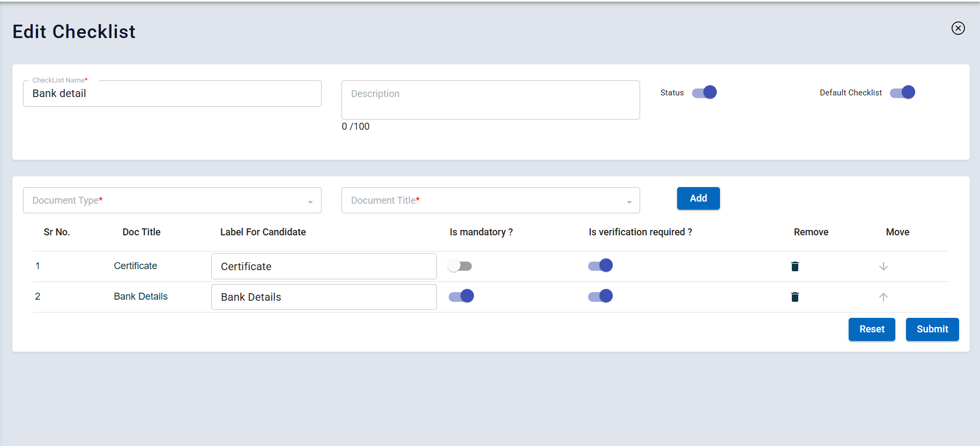Turn off verification required for Certificate
980x446 pixels.
coord(600,266)
